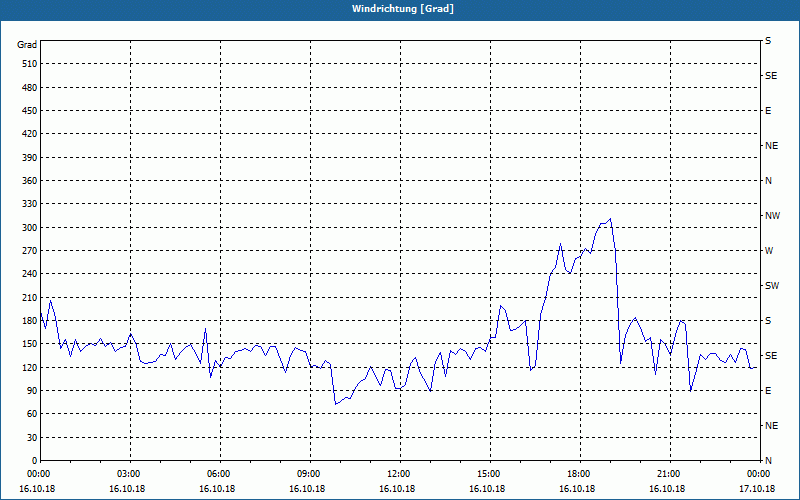This screenshot has height=500, width=800.
Task: Click the N compass label level with 360
Action: coord(769,181)
